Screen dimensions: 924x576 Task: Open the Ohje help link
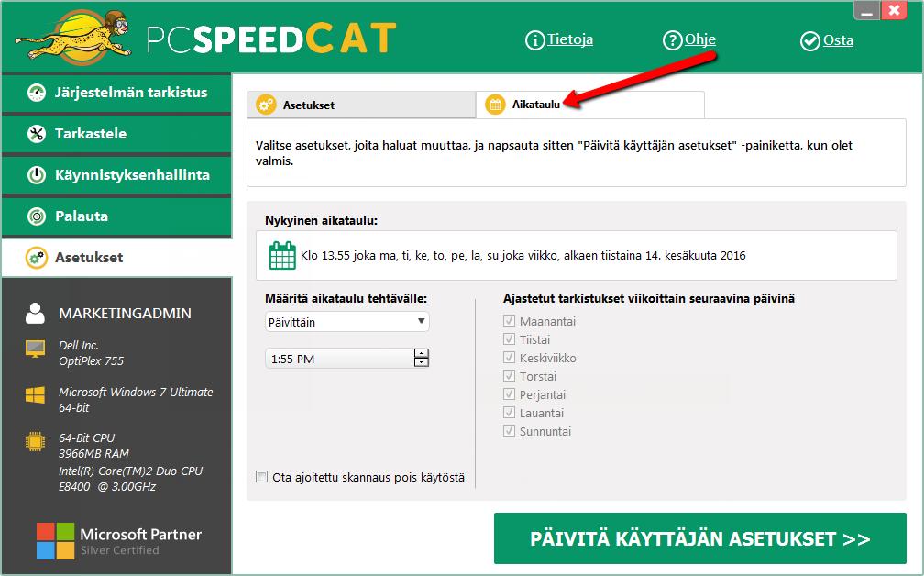pos(700,39)
